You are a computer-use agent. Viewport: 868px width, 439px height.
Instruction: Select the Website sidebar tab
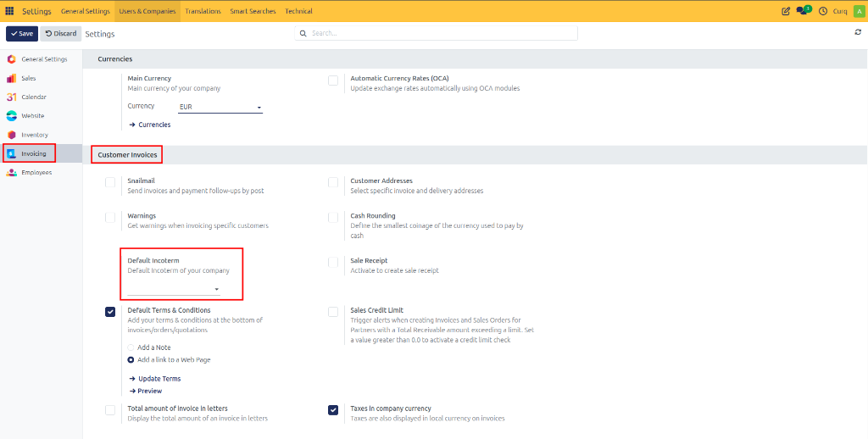click(x=41, y=116)
